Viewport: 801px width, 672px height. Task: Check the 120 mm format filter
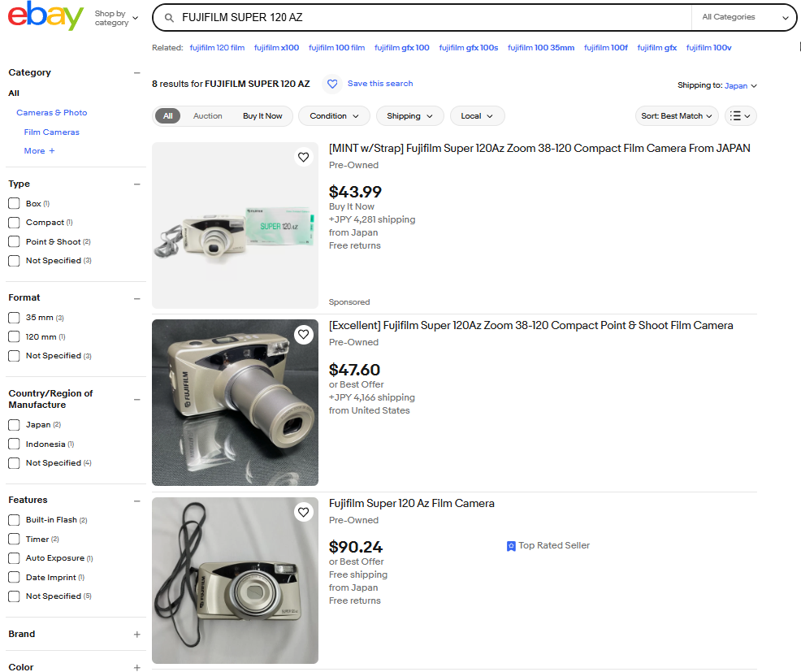point(15,336)
